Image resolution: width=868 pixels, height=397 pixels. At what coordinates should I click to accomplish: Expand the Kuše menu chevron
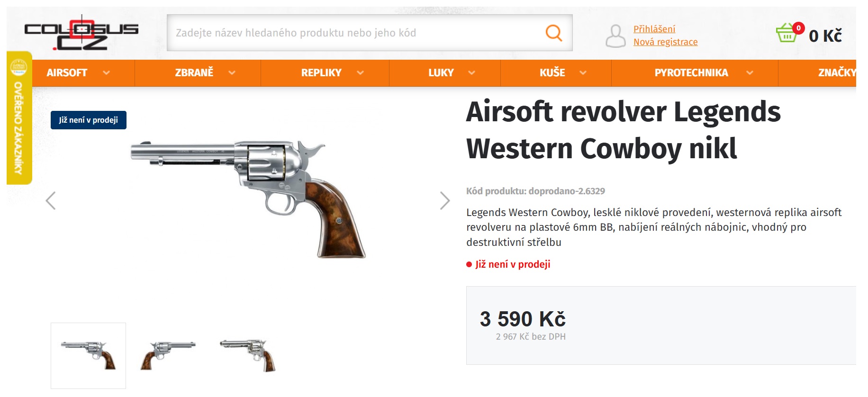click(x=583, y=73)
